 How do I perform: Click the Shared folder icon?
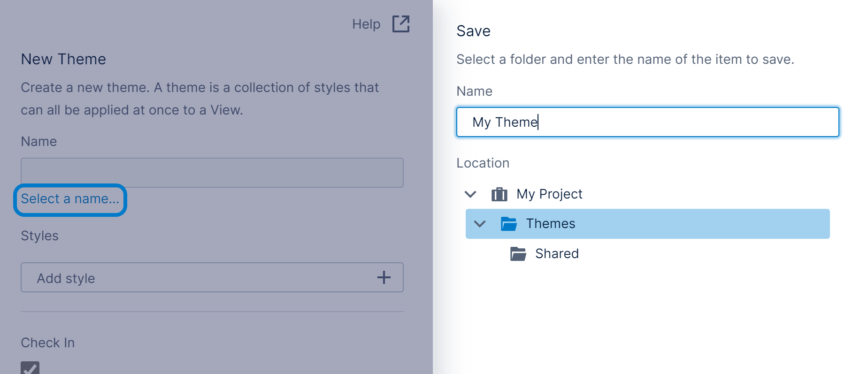(x=518, y=254)
